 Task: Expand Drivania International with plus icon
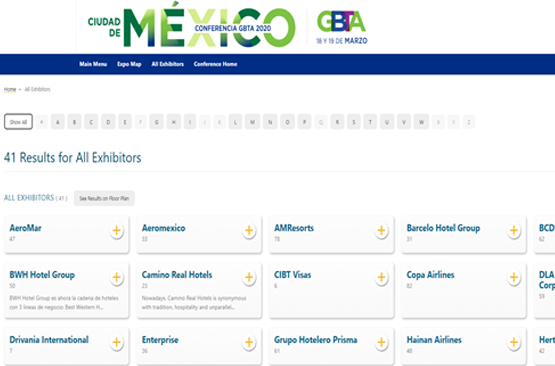pyautogui.click(x=116, y=343)
